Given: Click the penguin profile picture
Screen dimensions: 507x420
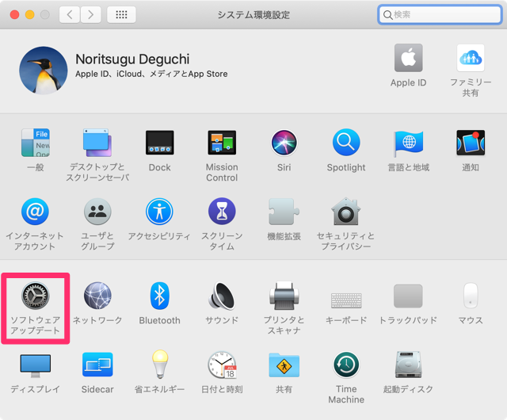Looking at the screenshot, I should tap(44, 71).
